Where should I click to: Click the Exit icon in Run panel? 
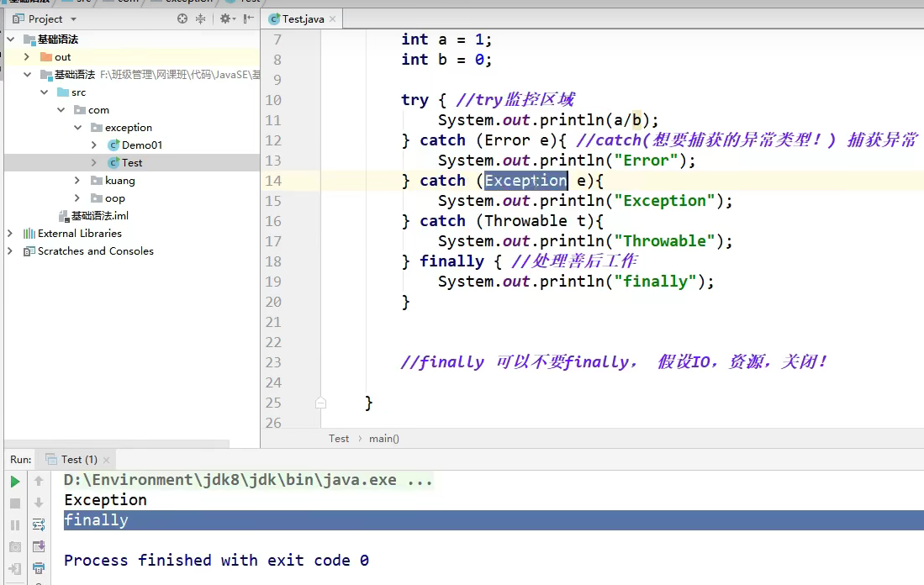click(x=15, y=568)
